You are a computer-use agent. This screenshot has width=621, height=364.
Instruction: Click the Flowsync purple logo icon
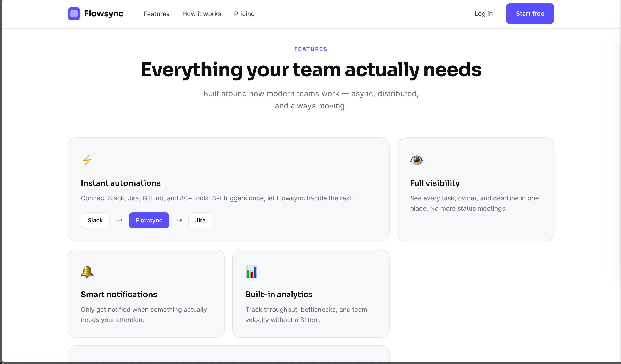[74, 14]
